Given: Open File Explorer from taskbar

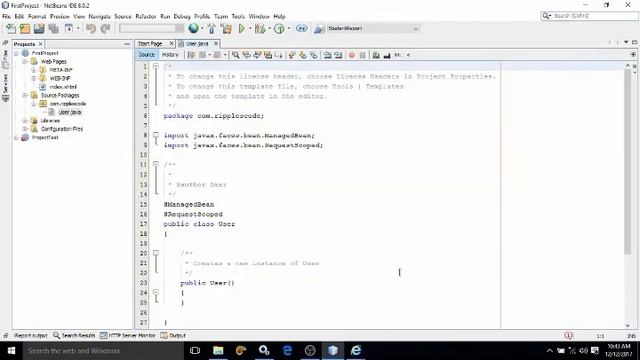Looking at the screenshot, I should [218, 351].
